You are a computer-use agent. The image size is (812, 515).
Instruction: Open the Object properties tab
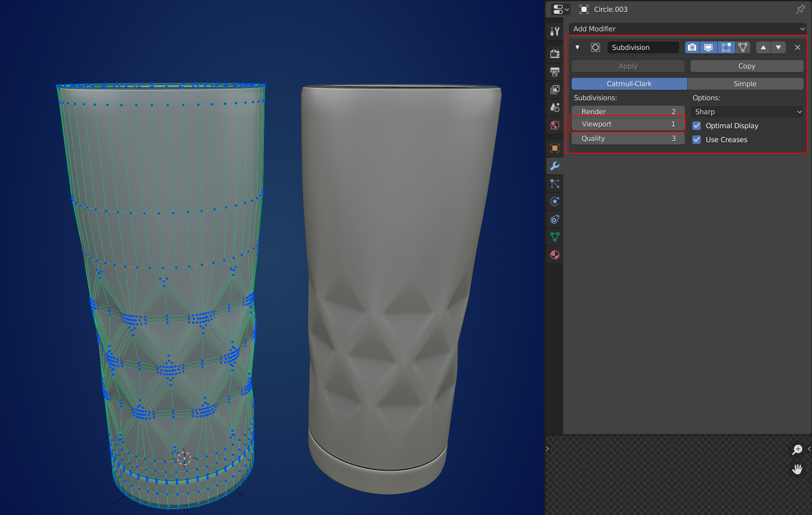554,148
